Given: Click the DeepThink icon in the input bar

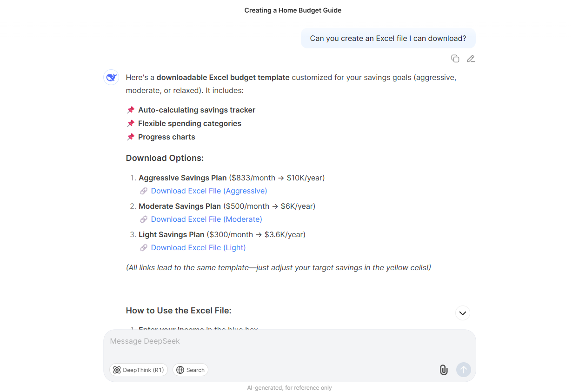Looking at the screenshot, I should point(117,370).
